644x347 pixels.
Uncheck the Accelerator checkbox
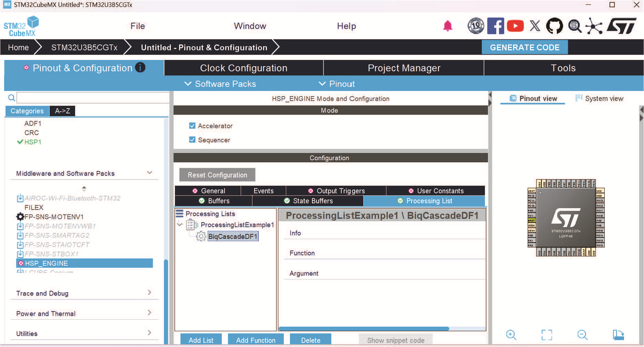pos(192,126)
